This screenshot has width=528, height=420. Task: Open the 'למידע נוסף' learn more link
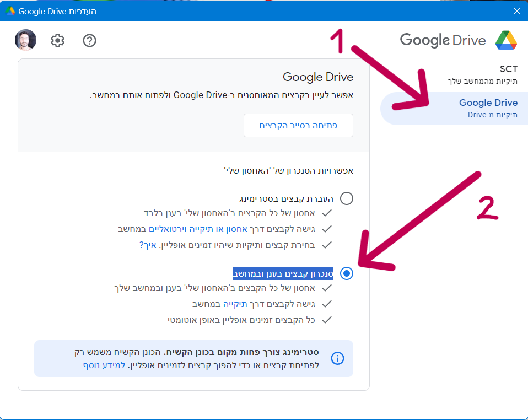tap(104, 365)
